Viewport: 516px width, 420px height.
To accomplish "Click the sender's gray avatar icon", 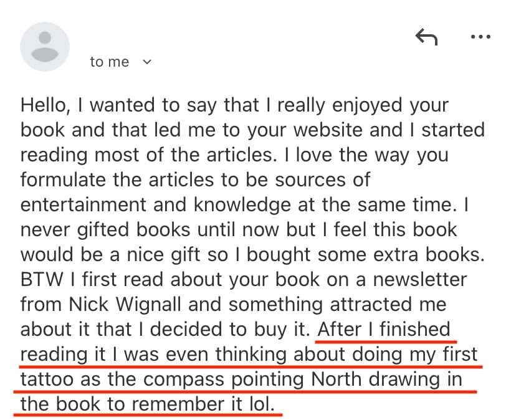I will 45,46.
